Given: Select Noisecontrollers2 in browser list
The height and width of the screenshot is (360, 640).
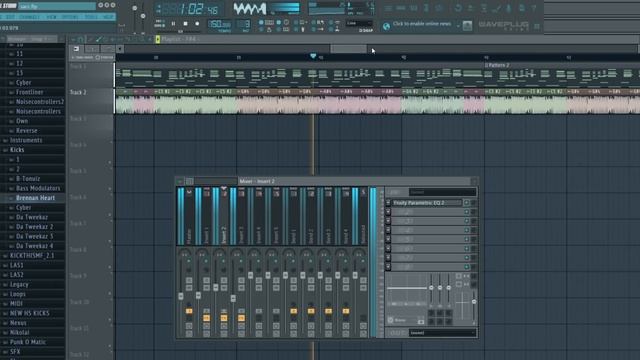Looking at the screenshot, I should (x=40, y=102).
